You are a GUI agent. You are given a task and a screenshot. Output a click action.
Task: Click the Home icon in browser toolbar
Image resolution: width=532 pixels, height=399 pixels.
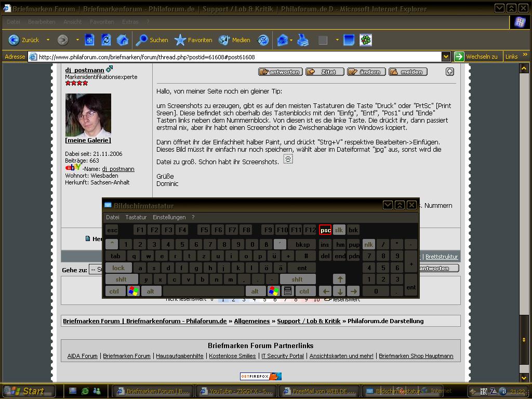[x=123, y=40]
